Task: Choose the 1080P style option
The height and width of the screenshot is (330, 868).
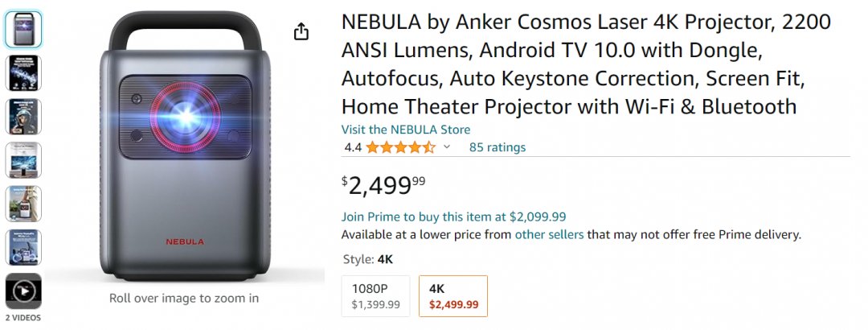Action: click(x=375, y=296)
